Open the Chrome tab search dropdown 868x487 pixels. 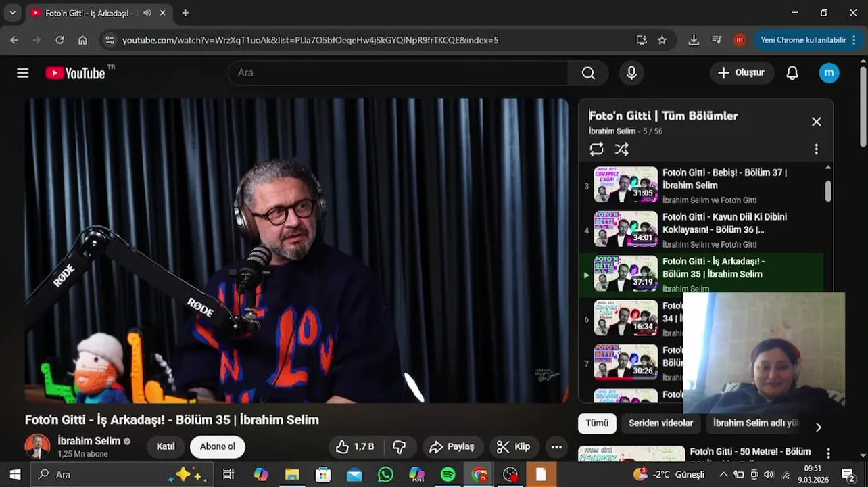pyautogui.click(x=12, y=13)
